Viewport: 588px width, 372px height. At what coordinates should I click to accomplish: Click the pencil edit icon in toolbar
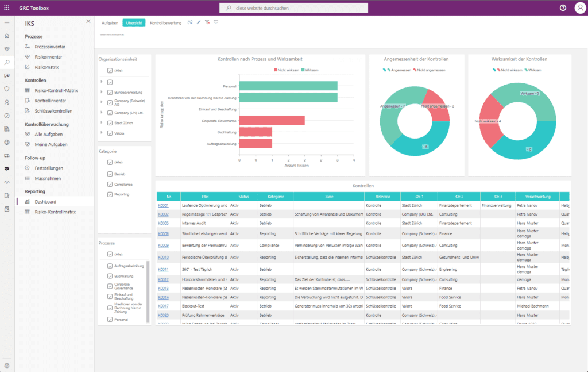click(199, 22)
